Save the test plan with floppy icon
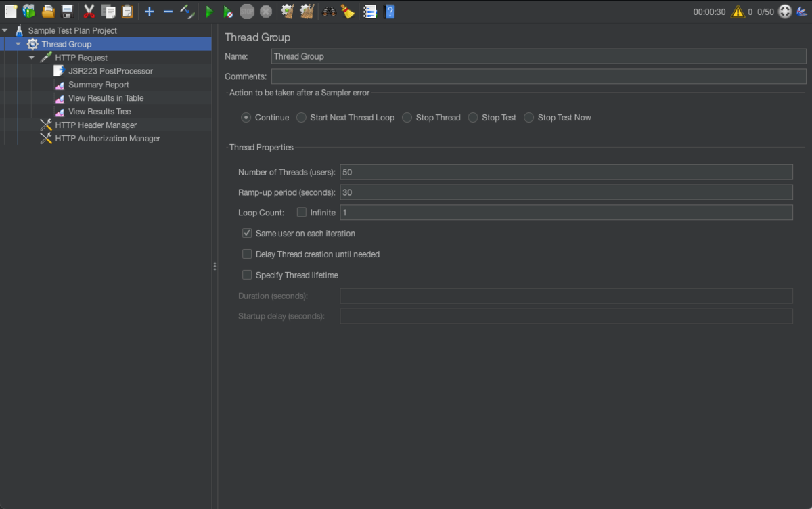The height and width of the screenshot is (509, 812). click(x=67, y=12)
